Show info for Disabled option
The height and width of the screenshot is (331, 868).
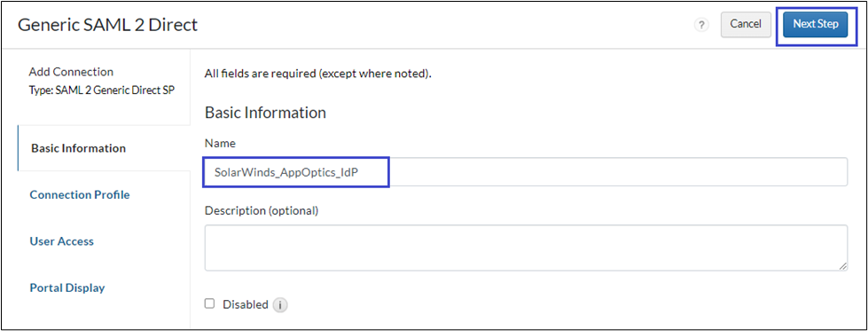click(280, 305)
